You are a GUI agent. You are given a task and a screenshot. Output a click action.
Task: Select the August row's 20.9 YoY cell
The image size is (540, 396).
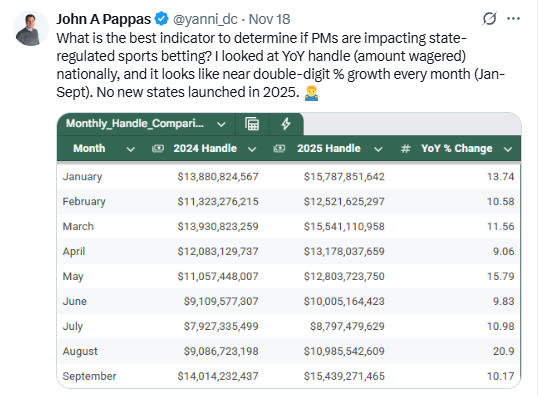coord(503,351)
